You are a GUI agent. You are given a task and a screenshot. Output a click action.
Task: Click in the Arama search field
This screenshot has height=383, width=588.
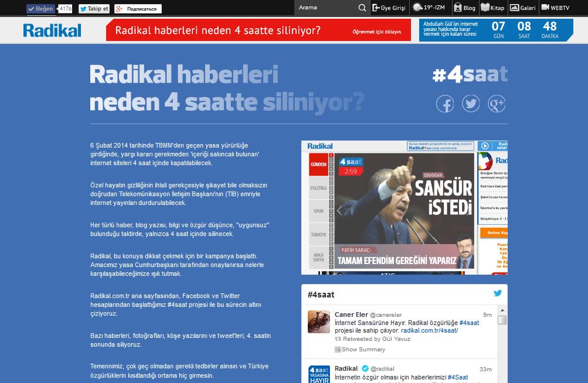325,8
